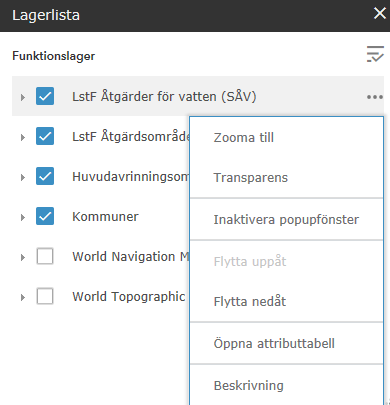Expand the World Navigation Map layer arrow
Viewport: 390px width, 405px height.
tap(23, 257)
